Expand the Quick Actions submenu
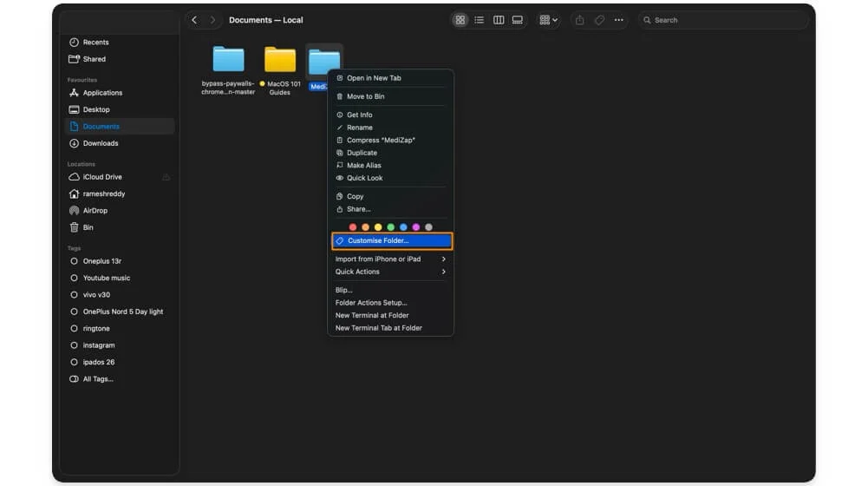 click(x=390, y=272)
